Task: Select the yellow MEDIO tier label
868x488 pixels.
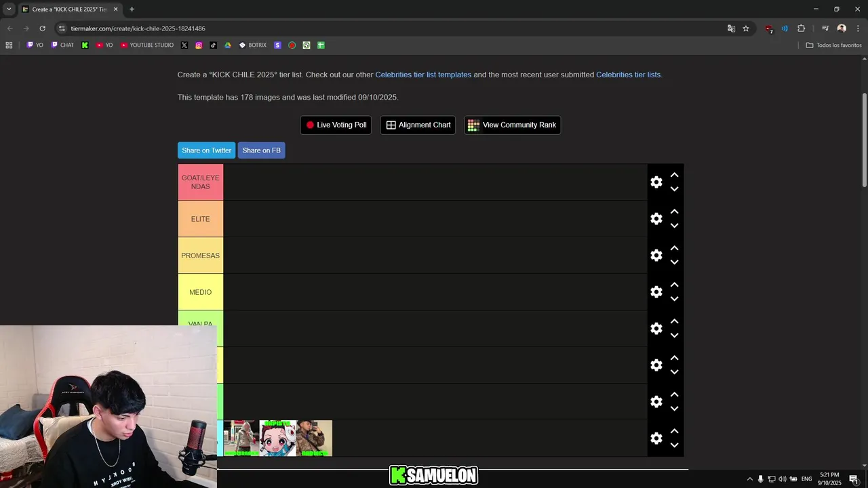Action: pyautogui.click(x=201, y=292)
